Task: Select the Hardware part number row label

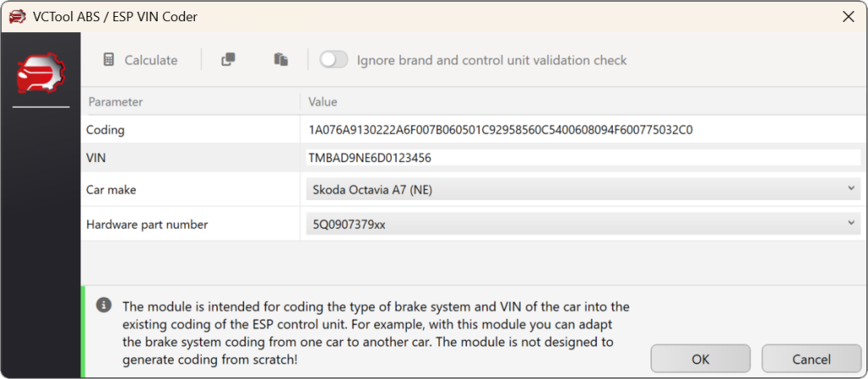Action: 147,224
